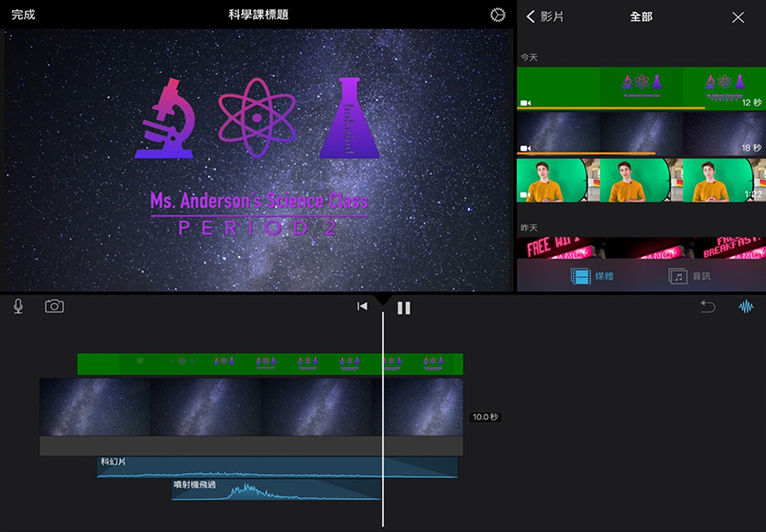
Task: Go back to 影片 list
Action: tap(544, 17)
